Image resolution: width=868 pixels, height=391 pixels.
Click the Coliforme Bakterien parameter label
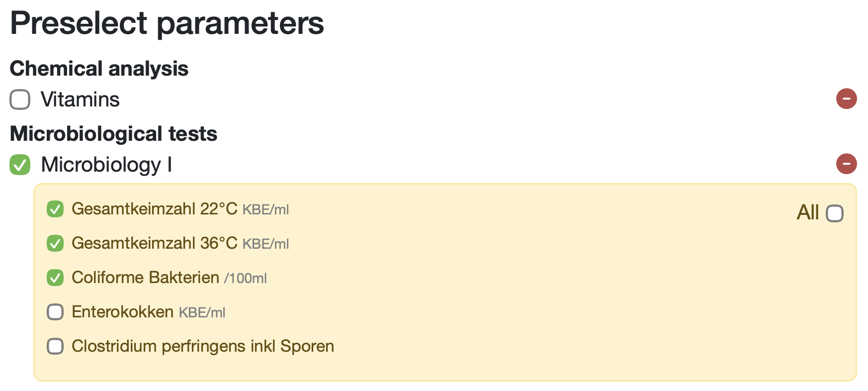145,278
